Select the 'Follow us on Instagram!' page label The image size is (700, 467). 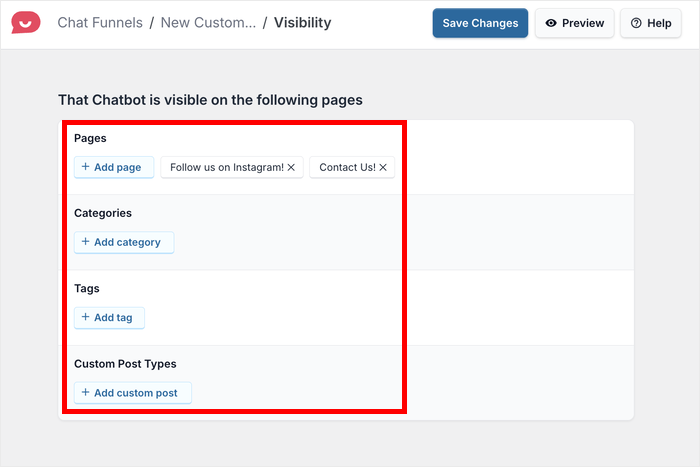pyautogui.click(x=226, y=168)
